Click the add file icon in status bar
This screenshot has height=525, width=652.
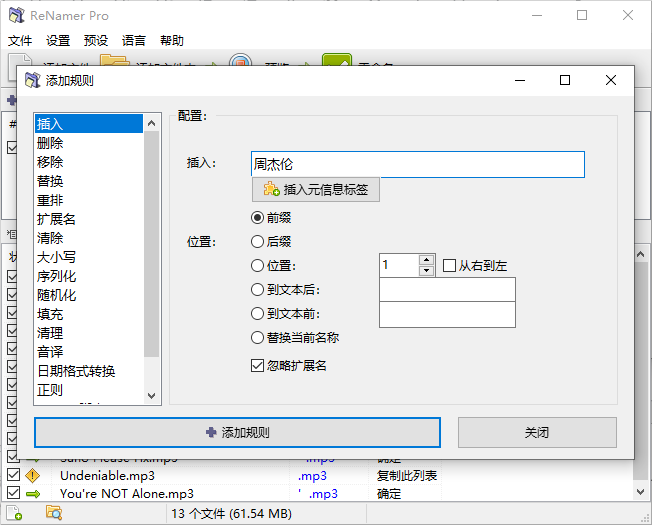(x=14, y=513)
